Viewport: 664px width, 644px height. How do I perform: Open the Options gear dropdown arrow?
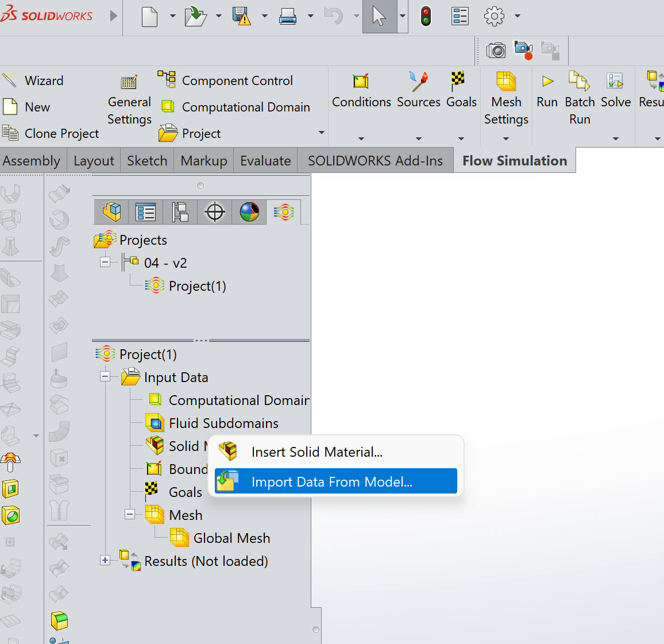pyautogui.click(x=518, y=16)
